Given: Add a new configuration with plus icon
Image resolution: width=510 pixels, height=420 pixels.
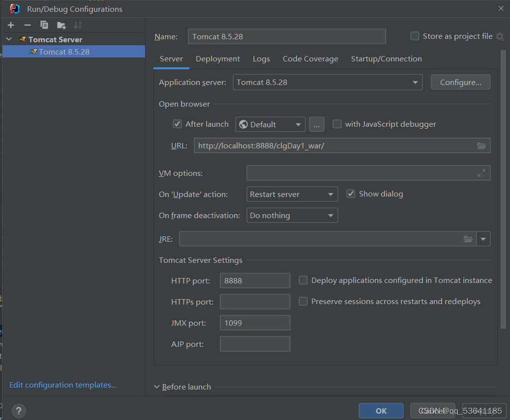Looking at the screenshot, I should click(11, 25).
